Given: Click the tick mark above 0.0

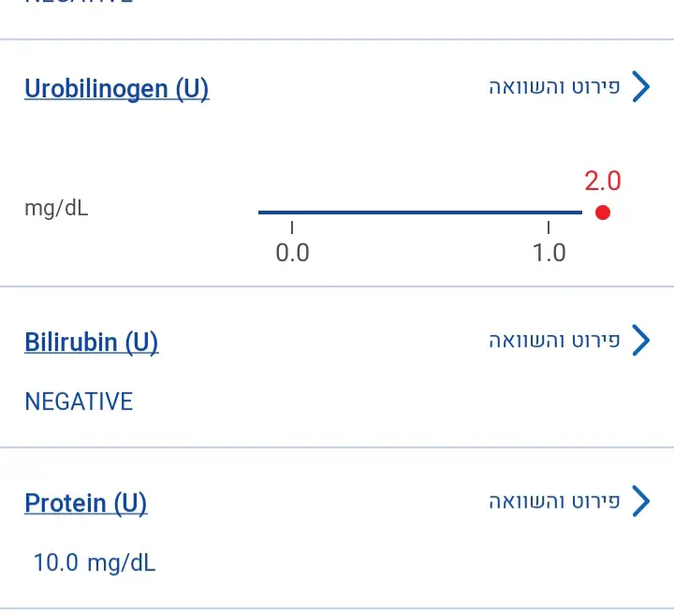Looking at the screenshot, I should pyautogui.click(x=292, y=227).
